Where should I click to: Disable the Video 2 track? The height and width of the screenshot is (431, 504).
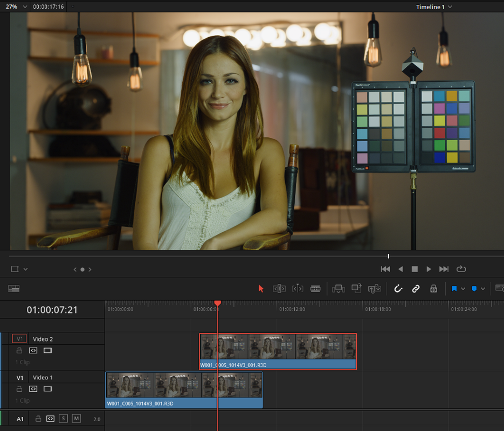coord(47,350)
